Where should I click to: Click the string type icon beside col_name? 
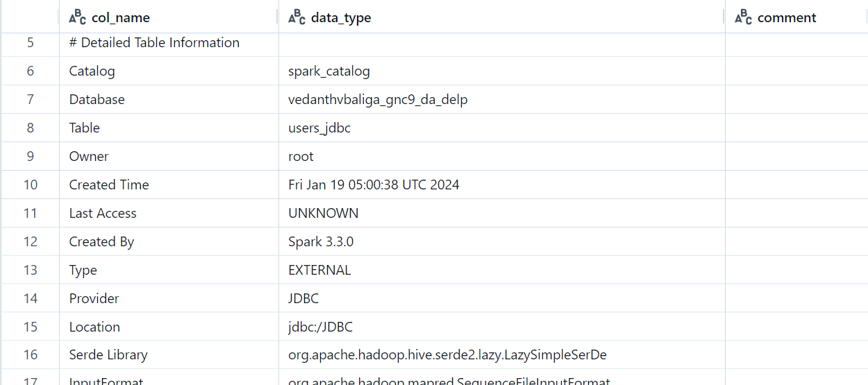pos(78,17)
